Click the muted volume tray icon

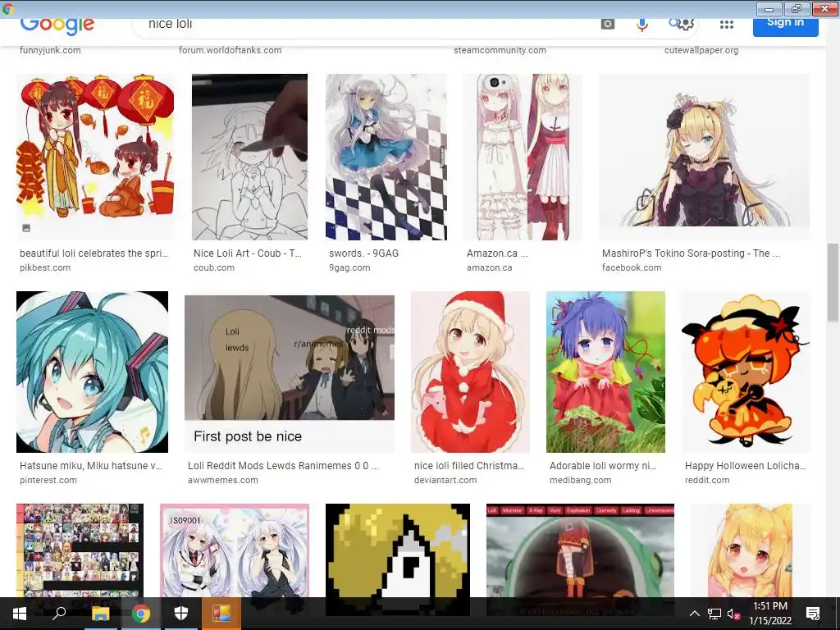click(x=734, y=614)
